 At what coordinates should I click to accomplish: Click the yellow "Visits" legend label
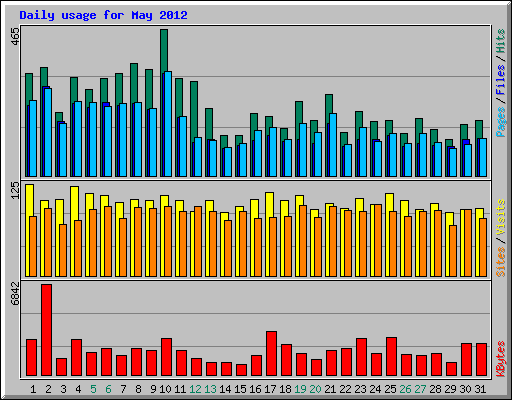[500, 218]
